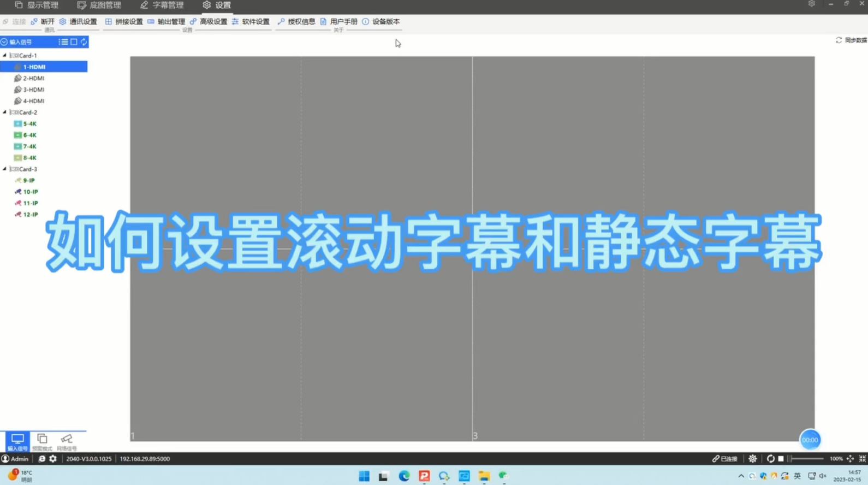868x485 pixels.
Task: Open the Windows Start menu
Action: 364,476
